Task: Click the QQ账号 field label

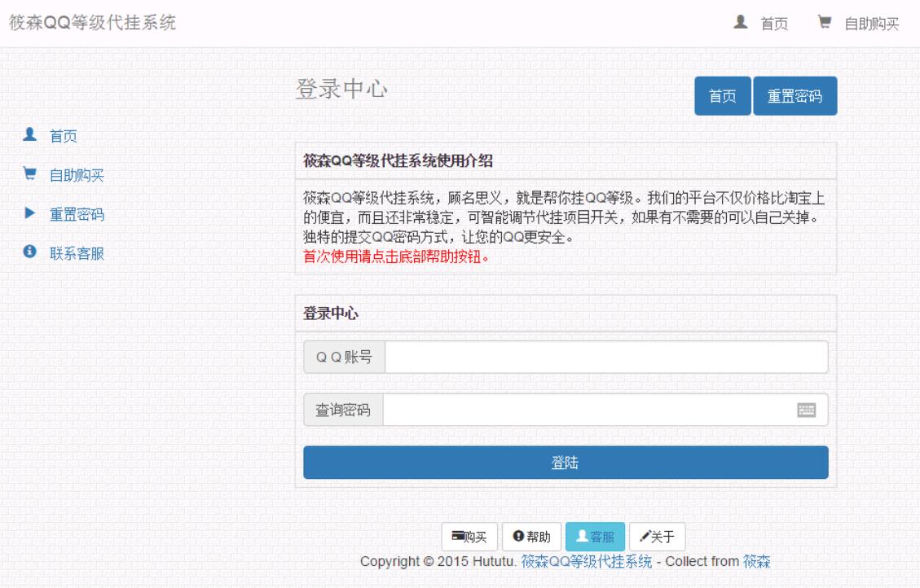Action: pyautogui.click(x=345, y=357)
